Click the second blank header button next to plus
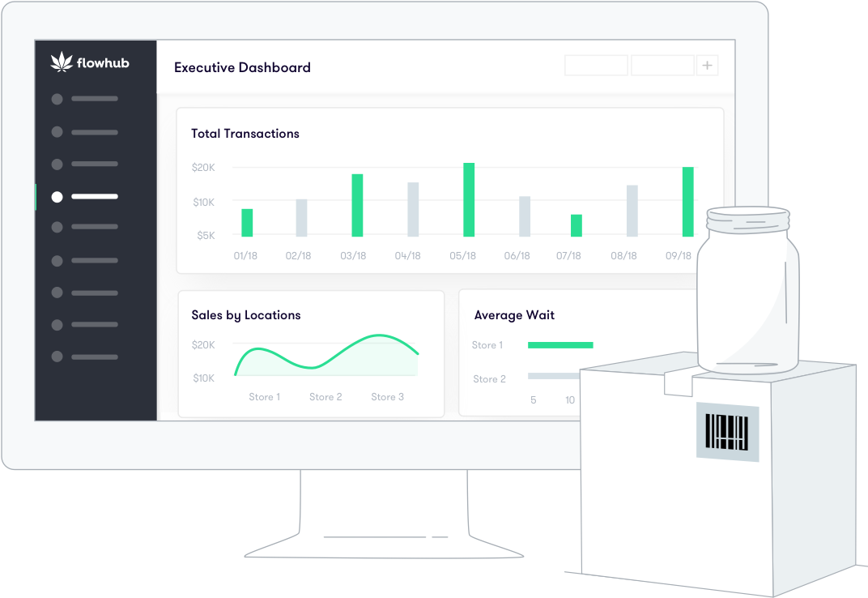The image size is (868, 598). tap(662, 66)
